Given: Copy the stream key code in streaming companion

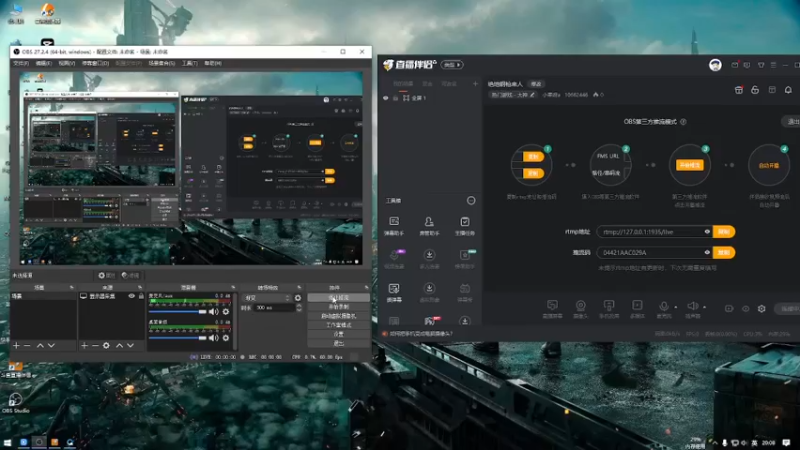Looking at the screenshot, I should (723, 253).
